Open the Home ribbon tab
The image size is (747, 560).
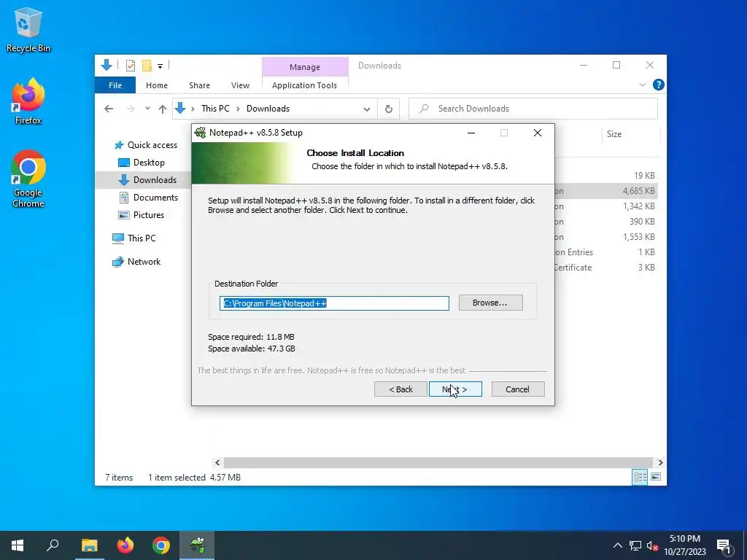[157, 85]
